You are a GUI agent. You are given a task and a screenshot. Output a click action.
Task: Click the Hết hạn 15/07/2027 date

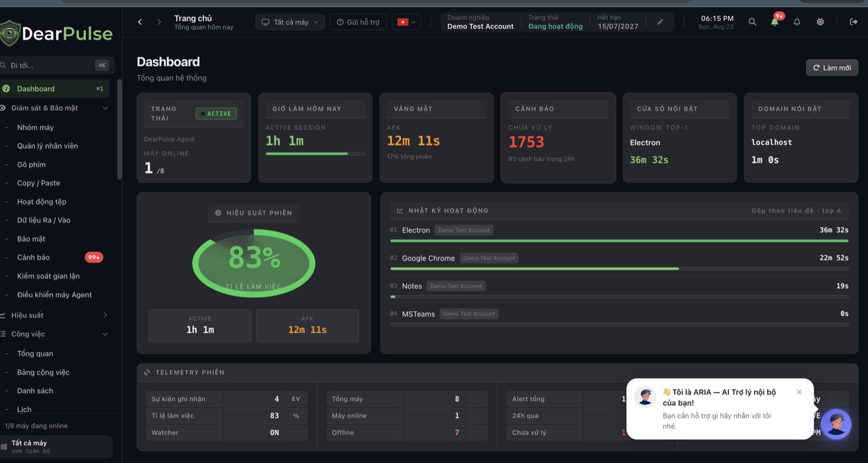coord(618,27)
